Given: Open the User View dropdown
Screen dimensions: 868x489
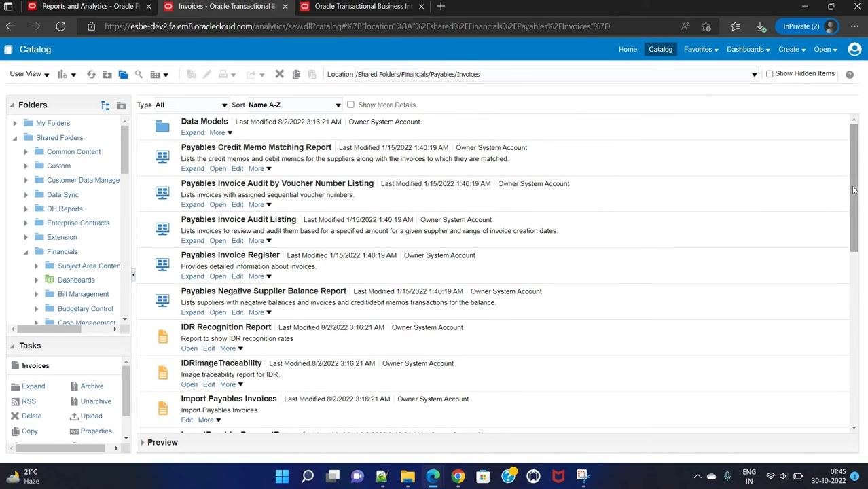Looking at the screenshot, I should [29, 74].
